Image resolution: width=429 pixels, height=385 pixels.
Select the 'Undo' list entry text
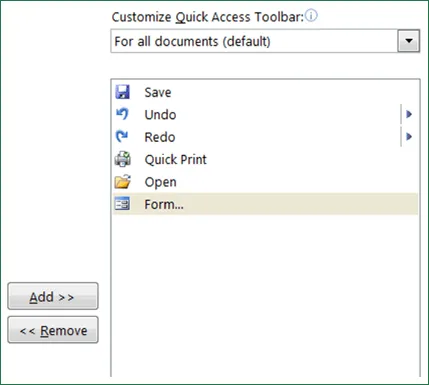160,115
